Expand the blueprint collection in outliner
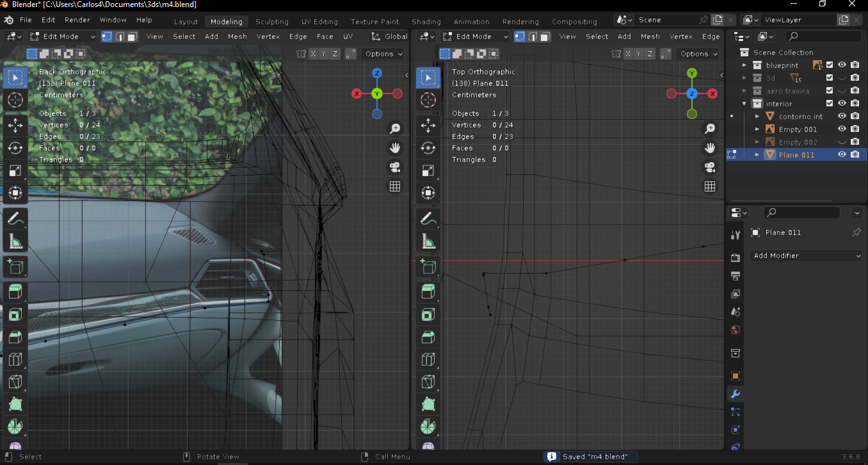Viewport: 868px width, 465px height. tap(744, 65)
